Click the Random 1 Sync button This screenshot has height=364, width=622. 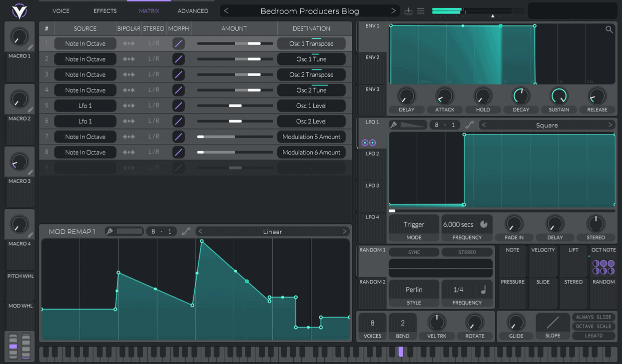[414, 252]
